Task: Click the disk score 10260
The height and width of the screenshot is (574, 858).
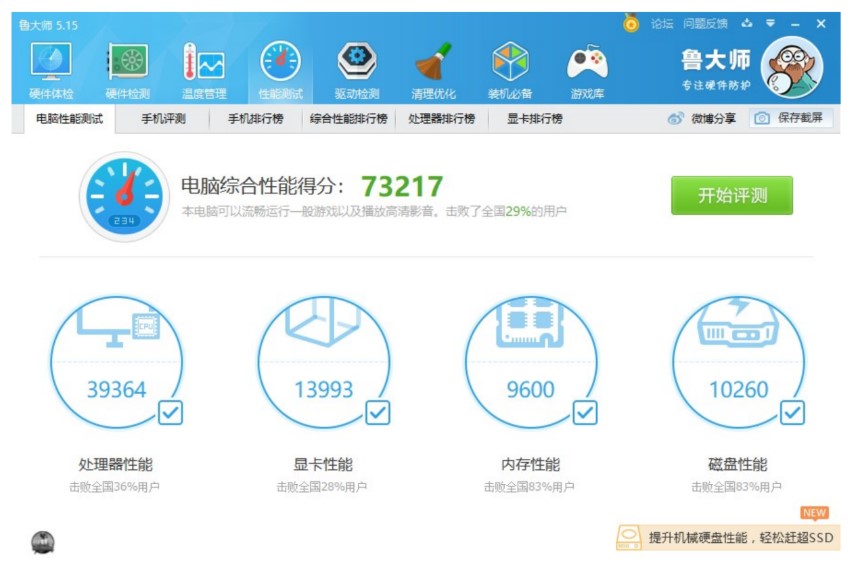Action: tap(739, 390)
